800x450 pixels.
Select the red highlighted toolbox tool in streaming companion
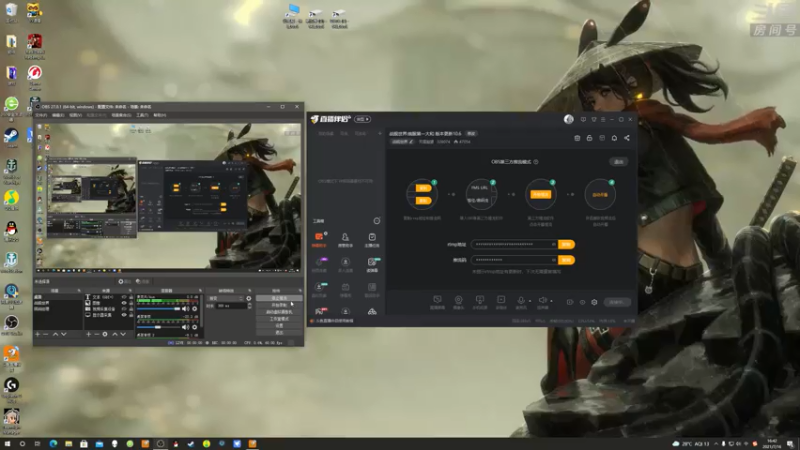(x=319, y=238)
